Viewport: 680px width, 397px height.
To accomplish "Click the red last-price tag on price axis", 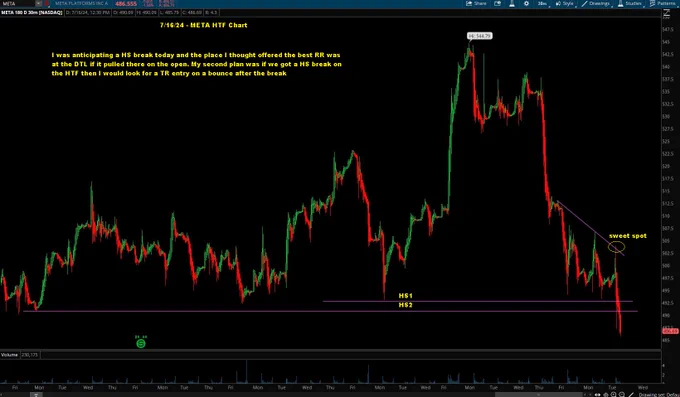I will [670, 331].
